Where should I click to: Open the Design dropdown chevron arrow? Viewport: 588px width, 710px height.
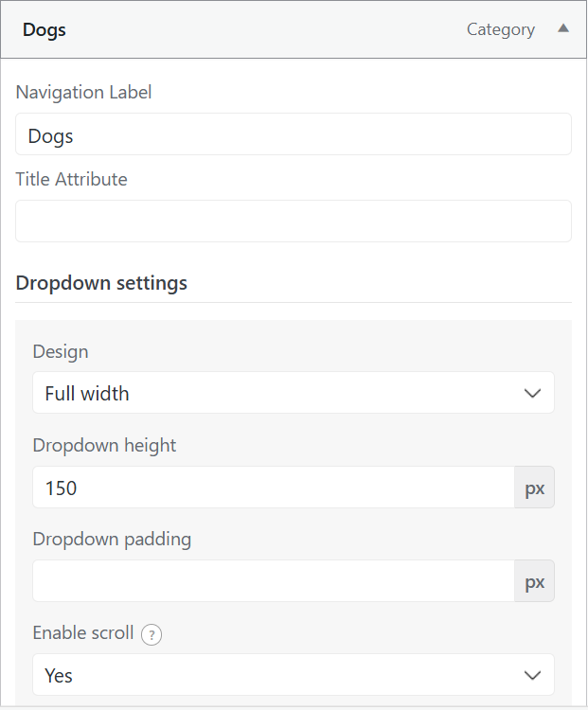(532, 393)
